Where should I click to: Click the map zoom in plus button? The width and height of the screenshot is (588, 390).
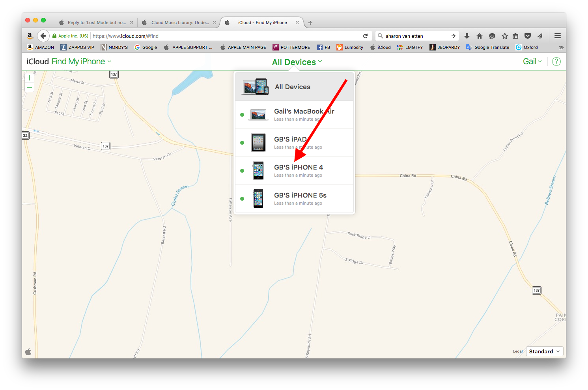click(29, 78)
